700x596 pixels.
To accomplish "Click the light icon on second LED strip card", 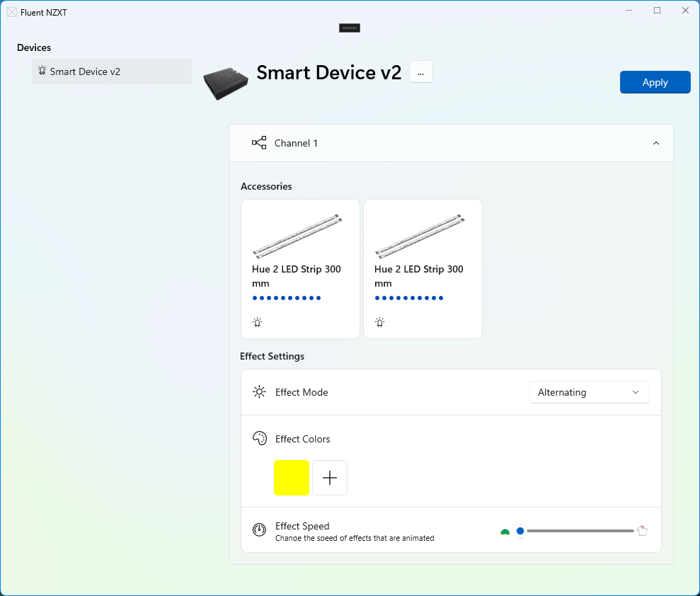I will pos(379,322).
